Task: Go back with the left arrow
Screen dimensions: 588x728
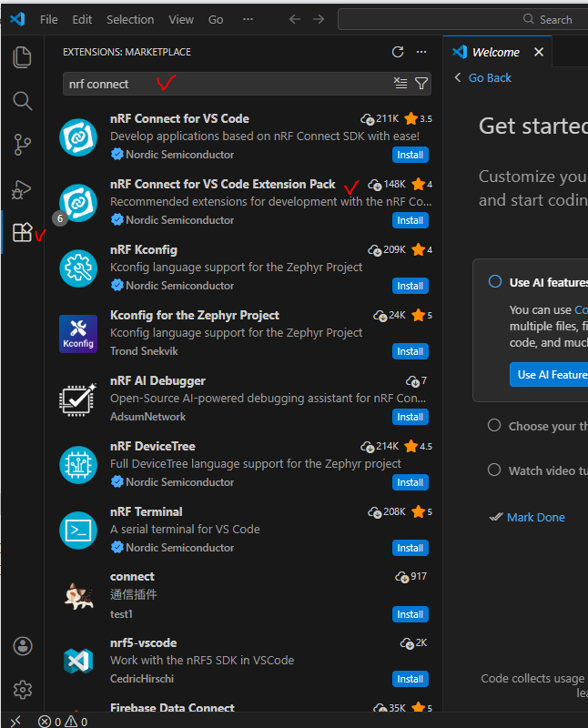Action: (295, 19)
